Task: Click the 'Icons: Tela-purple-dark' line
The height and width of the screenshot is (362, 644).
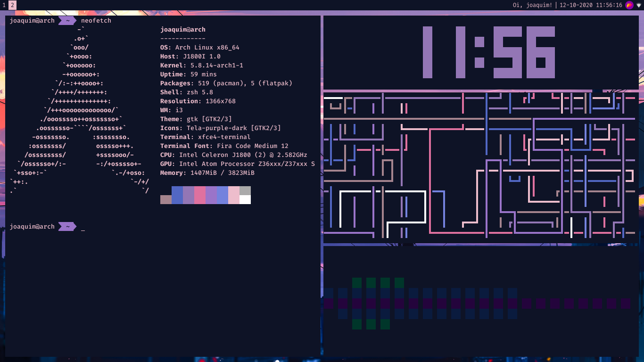Action: coord(221,128)
